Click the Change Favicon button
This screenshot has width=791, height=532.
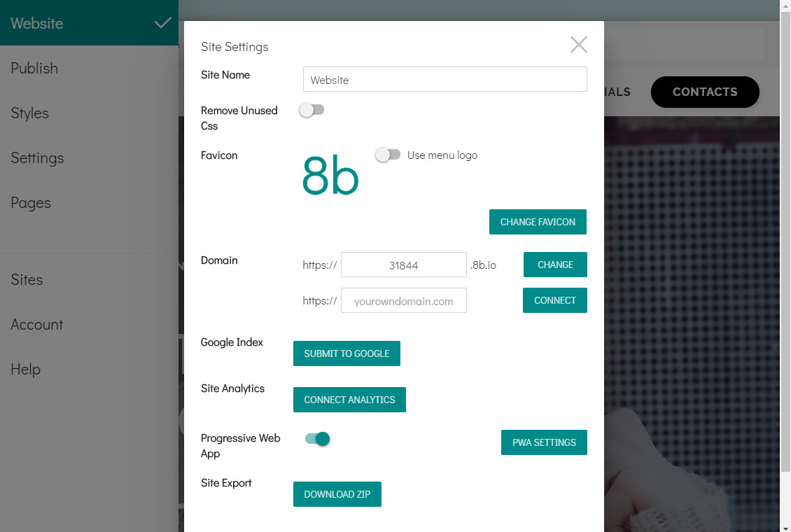tap(538, 222)
